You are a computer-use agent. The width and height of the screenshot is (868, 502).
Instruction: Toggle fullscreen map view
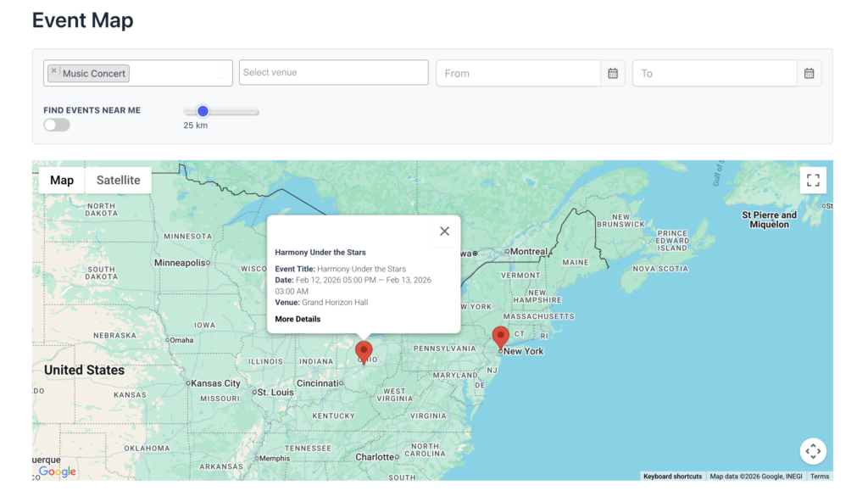click(x=813, y=180)
